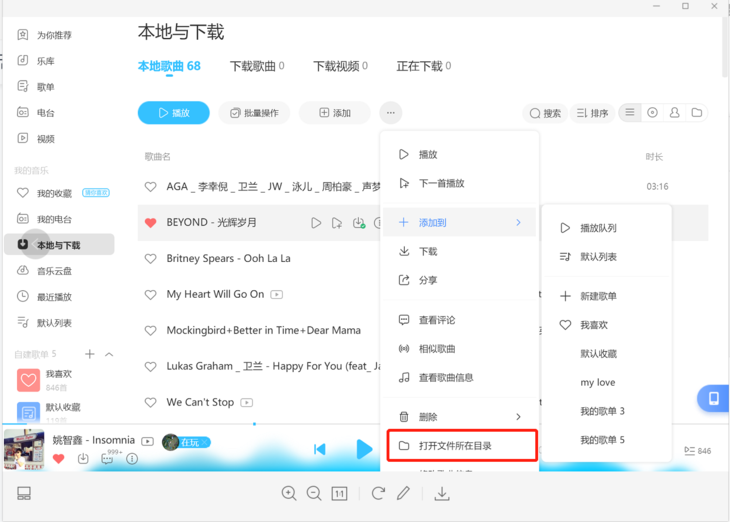This screenshot has width=730, height=522.
Task: Click the previous track button
Action: click(x=320, y=450)
